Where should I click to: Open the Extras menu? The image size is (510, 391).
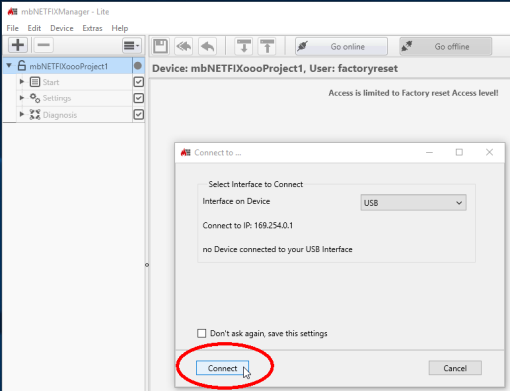[x=92, y=28]
